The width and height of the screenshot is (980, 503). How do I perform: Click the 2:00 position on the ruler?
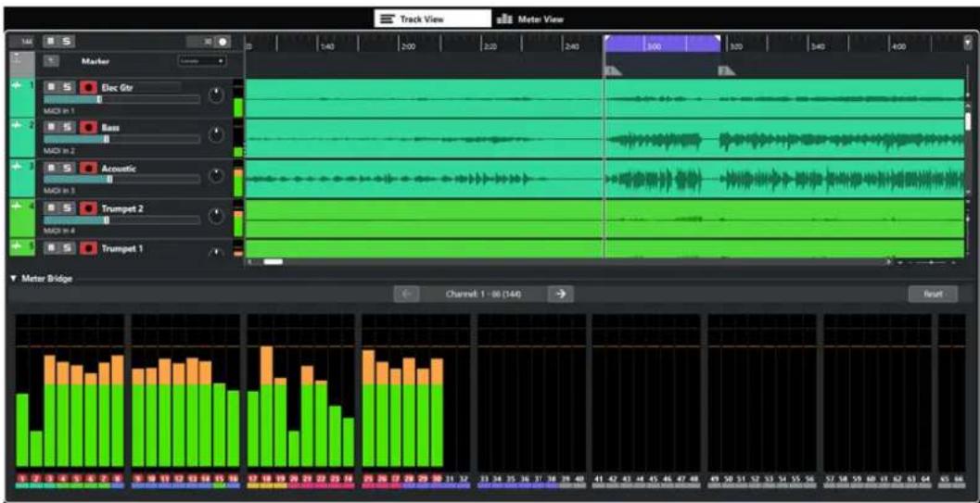pos(408,45)
